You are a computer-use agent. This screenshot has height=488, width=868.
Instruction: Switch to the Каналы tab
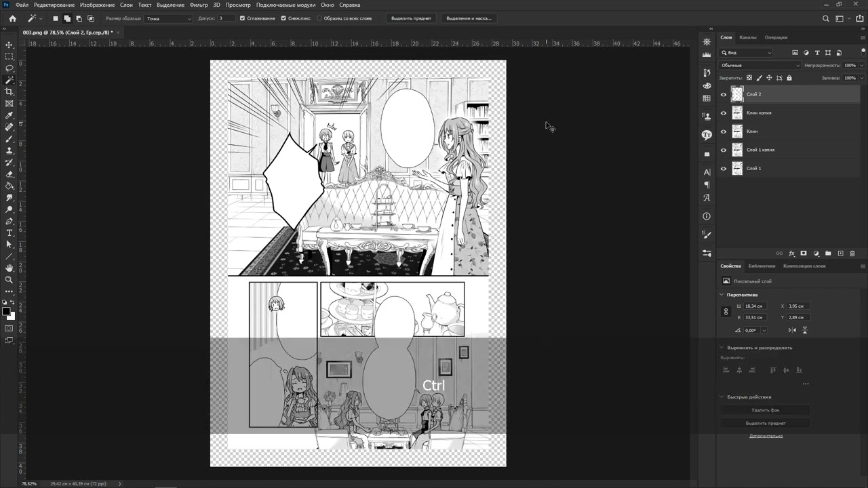748,37
